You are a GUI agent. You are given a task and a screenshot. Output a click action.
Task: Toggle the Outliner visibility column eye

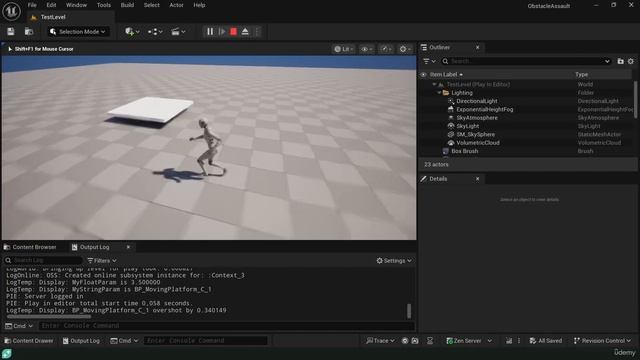pos(423,75)
